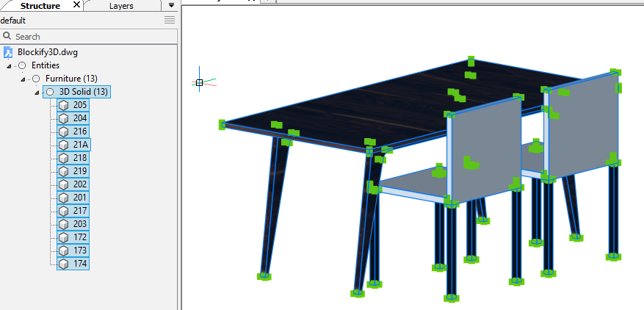Image resolution: width=644 pixels, height=310 pixels.
Task: Select the text 201 in tree
Action: tap(80, 198)
